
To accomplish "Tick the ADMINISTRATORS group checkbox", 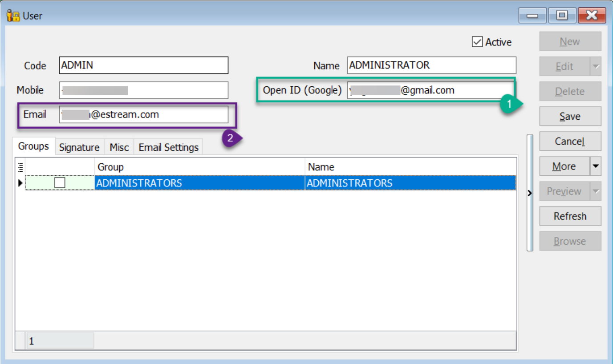I will click(x=60, y=183).
